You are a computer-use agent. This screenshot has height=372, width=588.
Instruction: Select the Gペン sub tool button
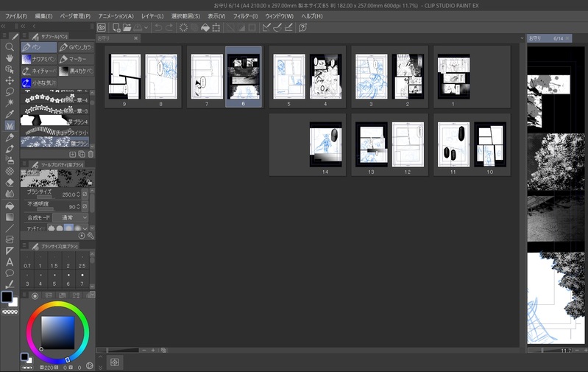click(x=75, y=47)
